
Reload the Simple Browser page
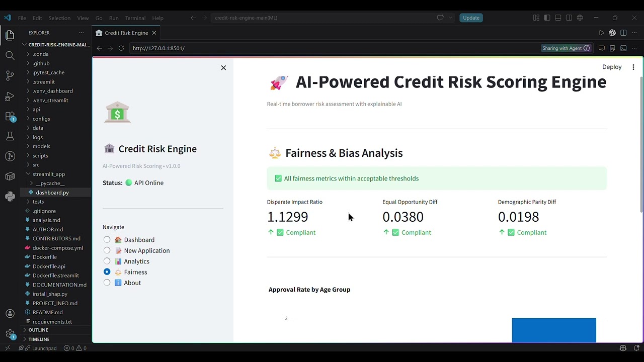click(121, 48)
